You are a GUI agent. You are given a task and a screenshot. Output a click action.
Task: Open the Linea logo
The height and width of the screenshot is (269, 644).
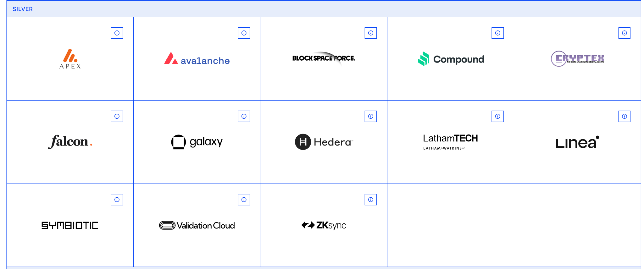[577, 142]
